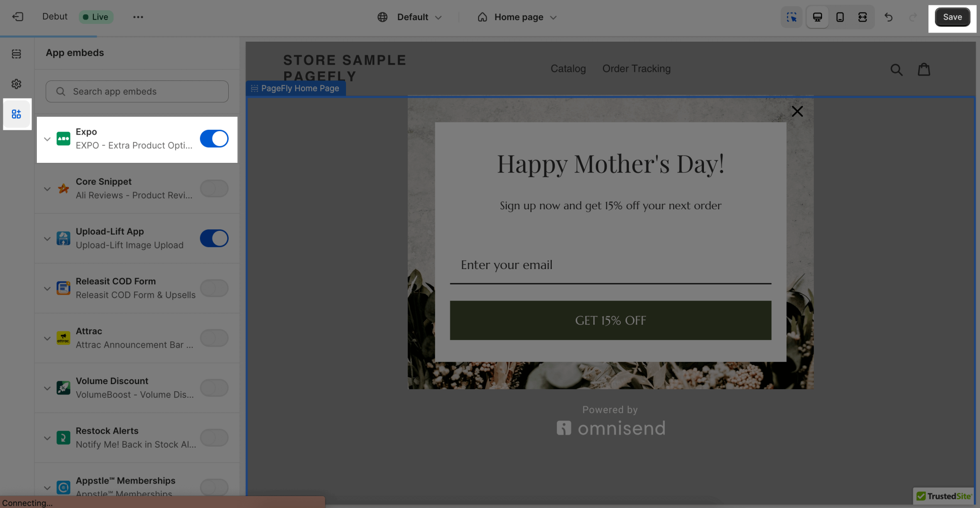
Task: Click the Store Sample PageFly logo link
Action: pos(345,68)
